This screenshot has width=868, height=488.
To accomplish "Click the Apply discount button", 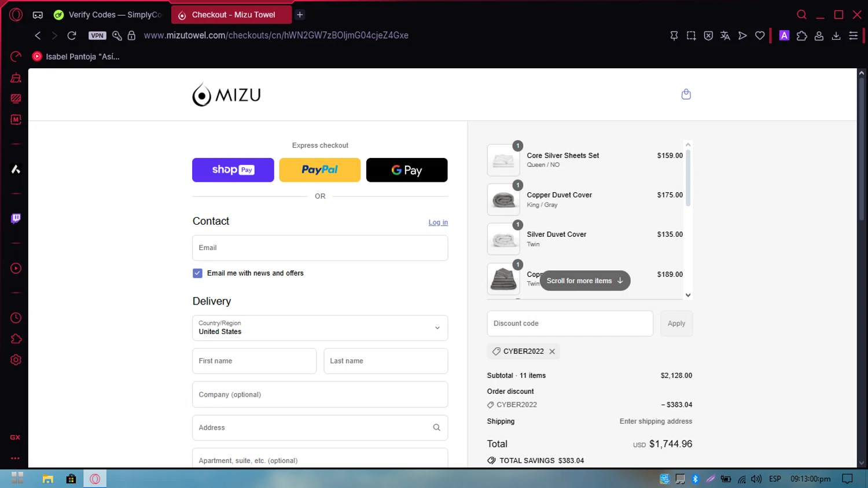I will pos(676,324).
